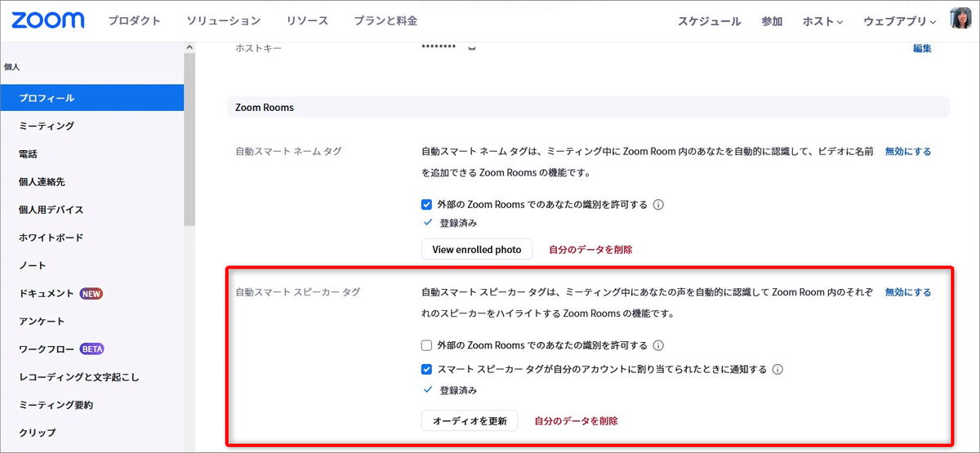Click オーディオを更新 button
This screenshot has height=453, width=980.
(x=470, y=421)
